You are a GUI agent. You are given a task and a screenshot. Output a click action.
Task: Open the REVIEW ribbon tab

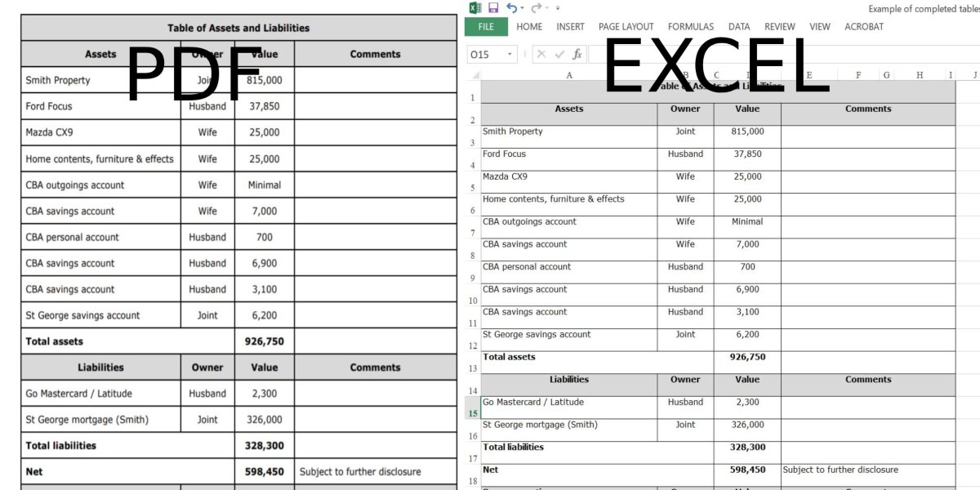780,27
